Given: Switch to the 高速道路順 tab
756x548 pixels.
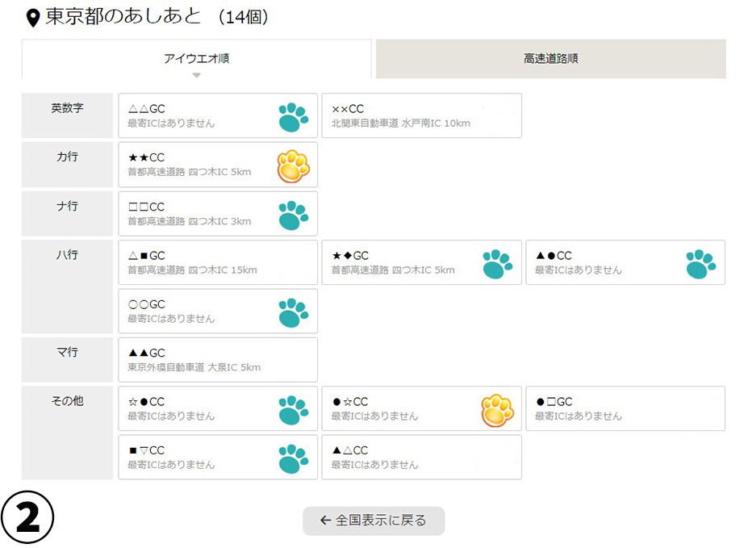Looking at the screenshot, I should (550, 59).
